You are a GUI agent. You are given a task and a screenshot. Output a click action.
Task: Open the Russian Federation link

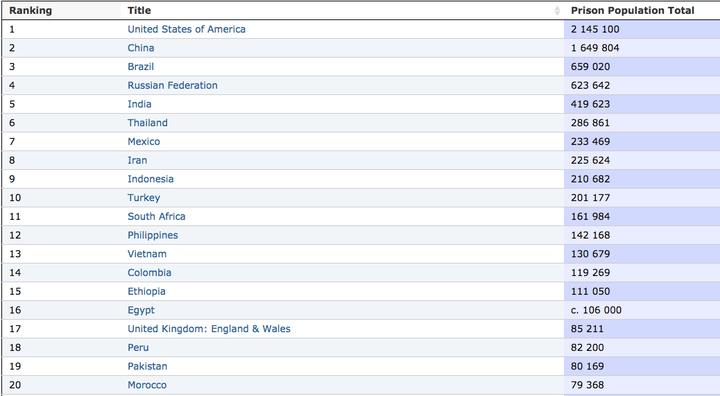click(173, 85)
